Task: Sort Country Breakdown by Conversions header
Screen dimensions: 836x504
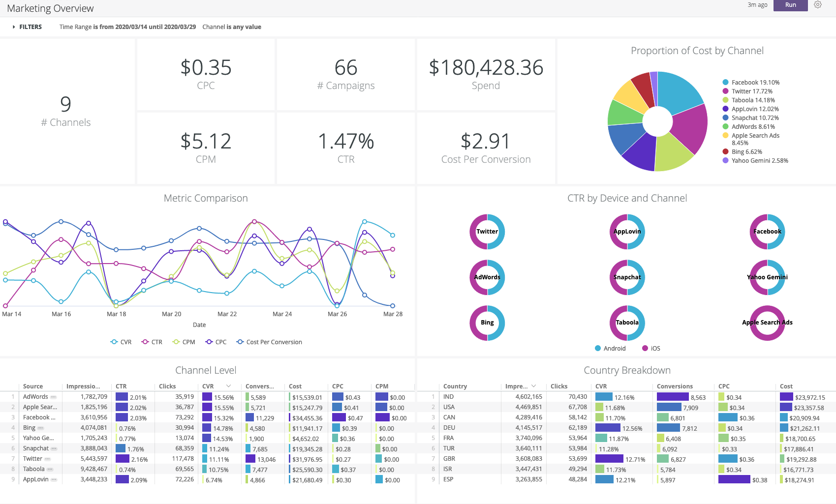Action: [x=675, y=386]
